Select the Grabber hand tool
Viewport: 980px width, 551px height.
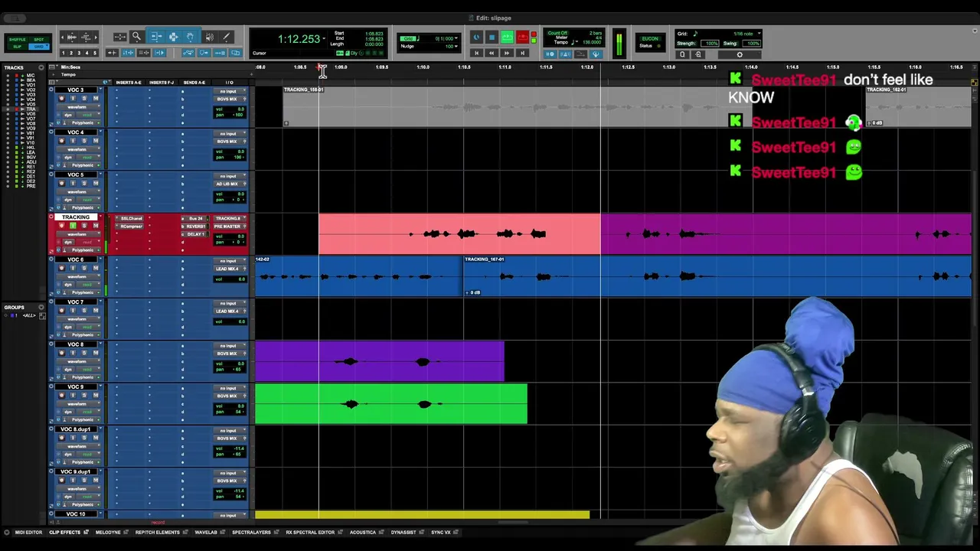point(190,36)
